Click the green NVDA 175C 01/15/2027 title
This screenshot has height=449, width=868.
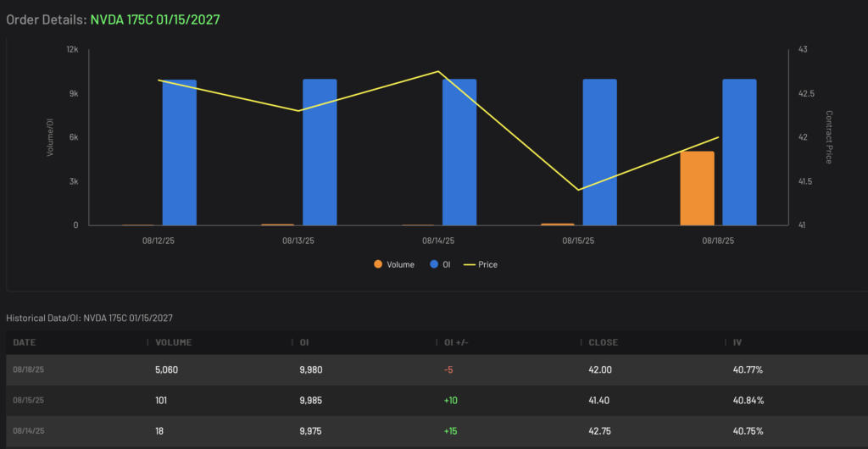(155, 19)
